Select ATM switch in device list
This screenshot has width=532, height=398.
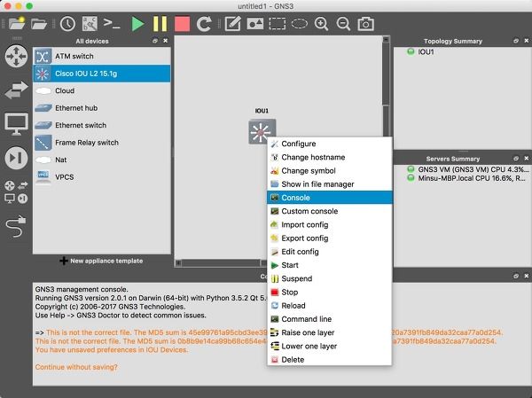pos(102,56)
